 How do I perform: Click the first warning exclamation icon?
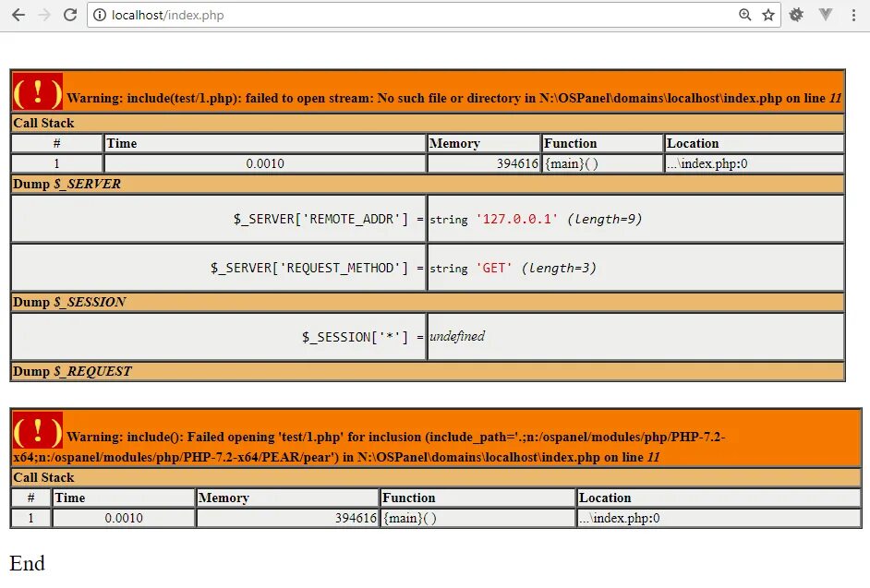pos(38,91)
